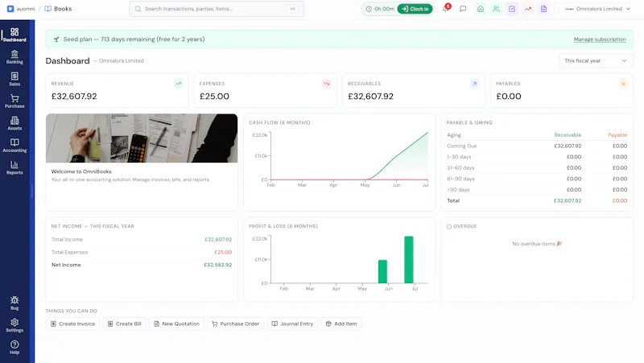Open Settings from the sidebar
The width and height of the screenshot is (644, 363).
14,325
